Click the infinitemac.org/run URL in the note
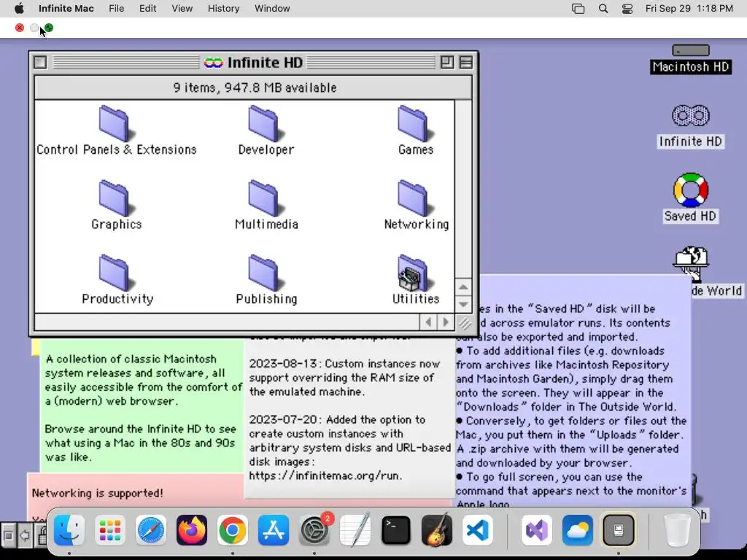 tap(325, 475)
